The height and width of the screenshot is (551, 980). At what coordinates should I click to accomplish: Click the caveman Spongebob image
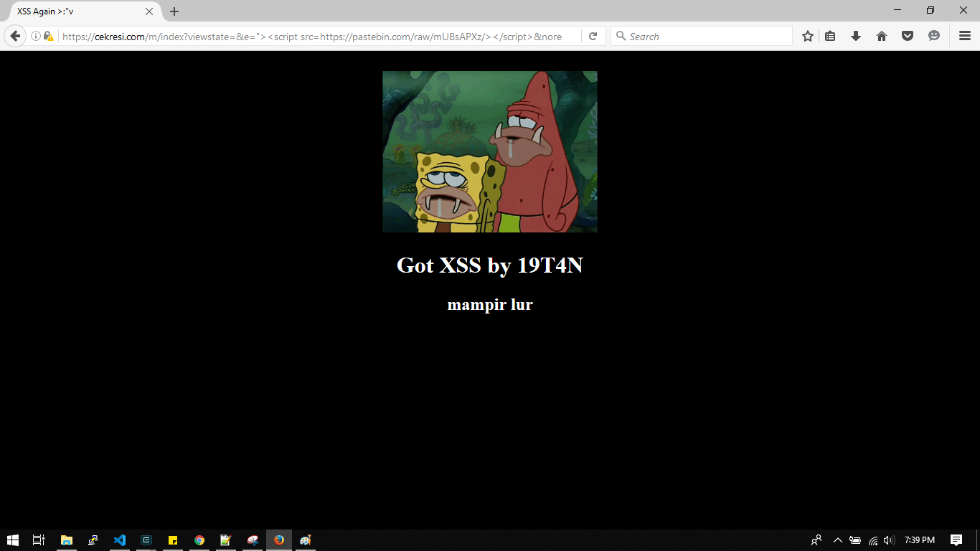click(490, 151)
